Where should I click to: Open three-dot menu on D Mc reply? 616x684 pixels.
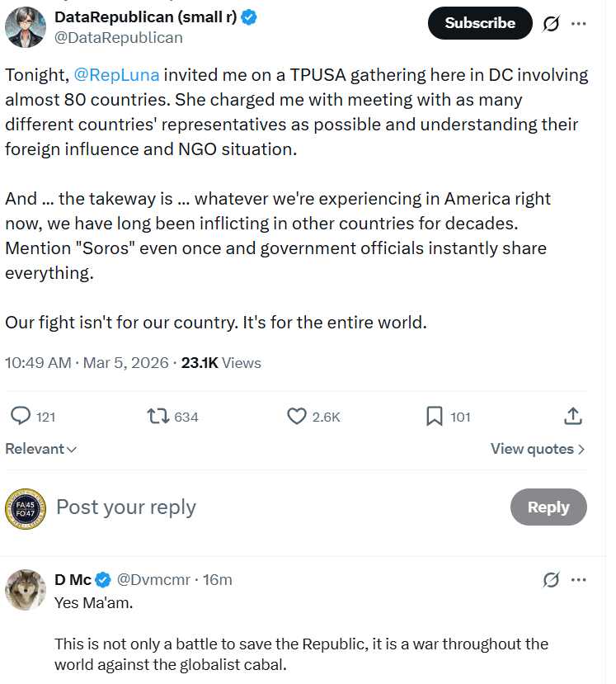coord(578,580)
